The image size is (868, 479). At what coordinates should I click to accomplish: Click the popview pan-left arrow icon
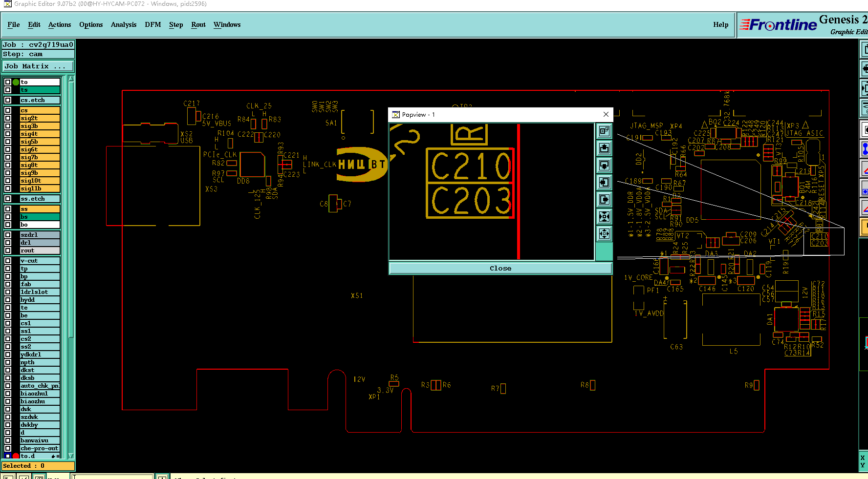click(x=605, y=182)
